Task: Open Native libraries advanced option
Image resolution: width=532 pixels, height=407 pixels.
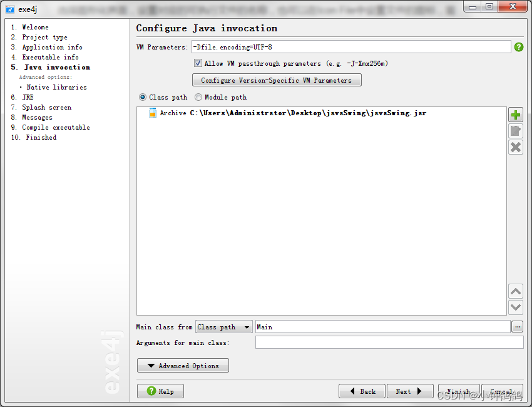Action: tap(57, 87)
